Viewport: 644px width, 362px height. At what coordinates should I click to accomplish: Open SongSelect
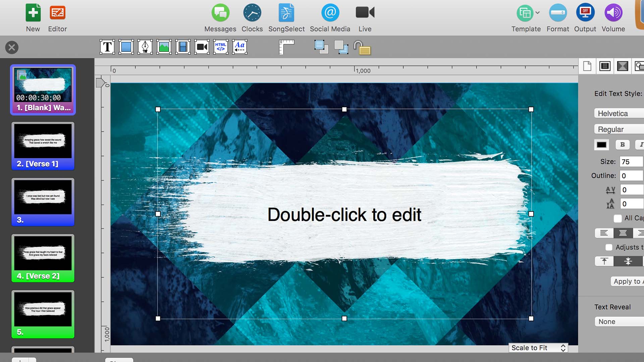pos(286,13)
